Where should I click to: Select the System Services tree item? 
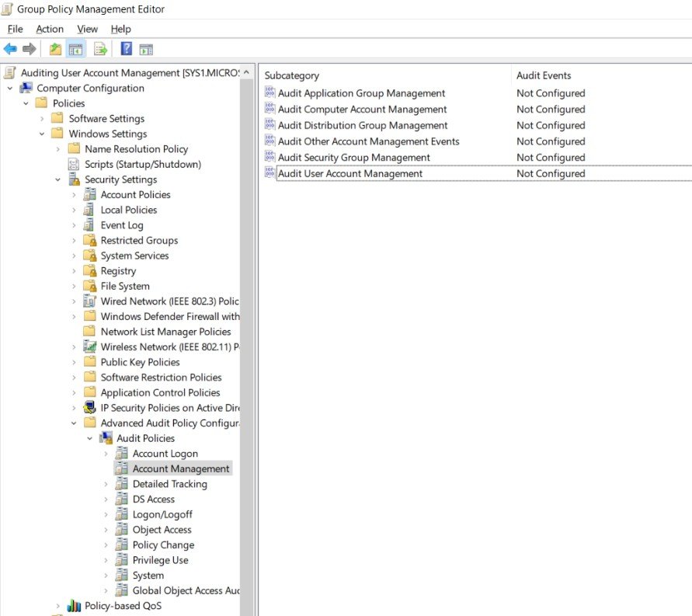[134, 256]
